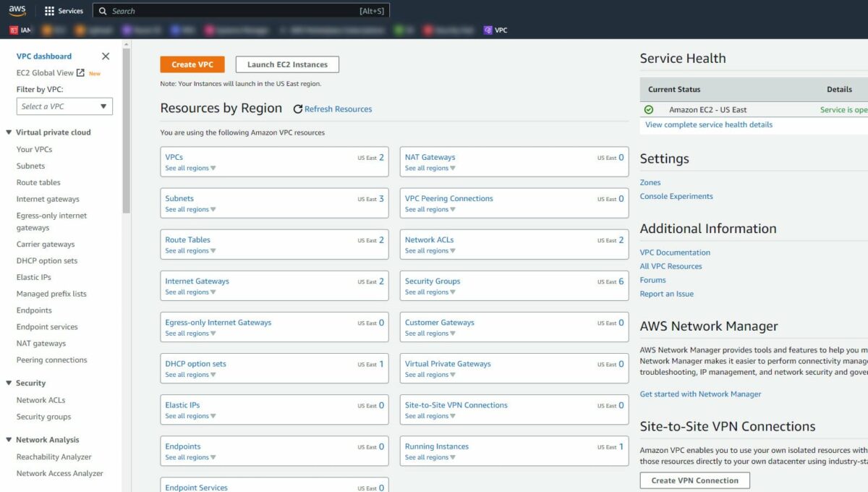This screenshot has width=868, height=492.
Task: Open the Services menu
Action: [64, 10]
